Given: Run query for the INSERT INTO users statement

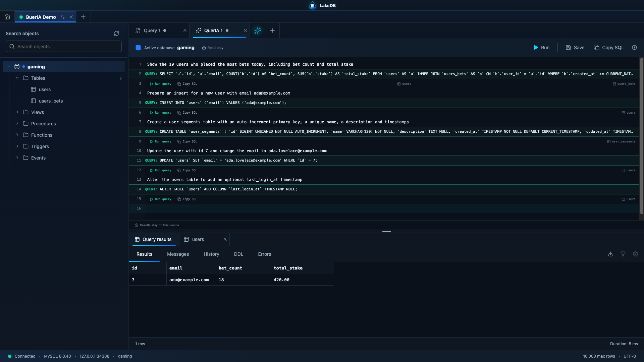Looking at the screenshot, I should (x=161, y=113).
